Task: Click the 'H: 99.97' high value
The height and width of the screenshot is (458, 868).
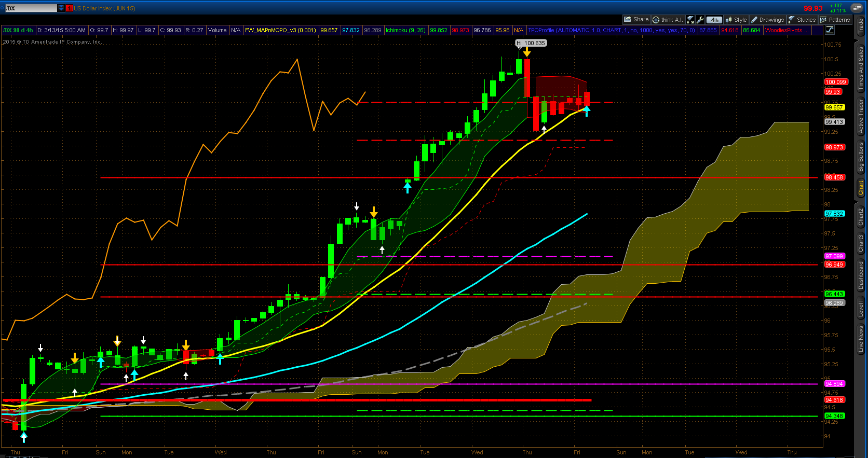Action: [x=123, y=30]
